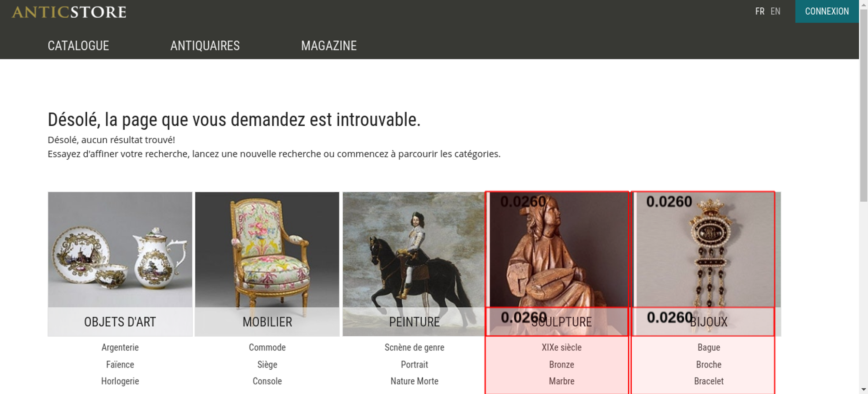Switch language to EN
The height and width of the screenshot is (394, 868).
pyautogui.click(x=775, y=11)
